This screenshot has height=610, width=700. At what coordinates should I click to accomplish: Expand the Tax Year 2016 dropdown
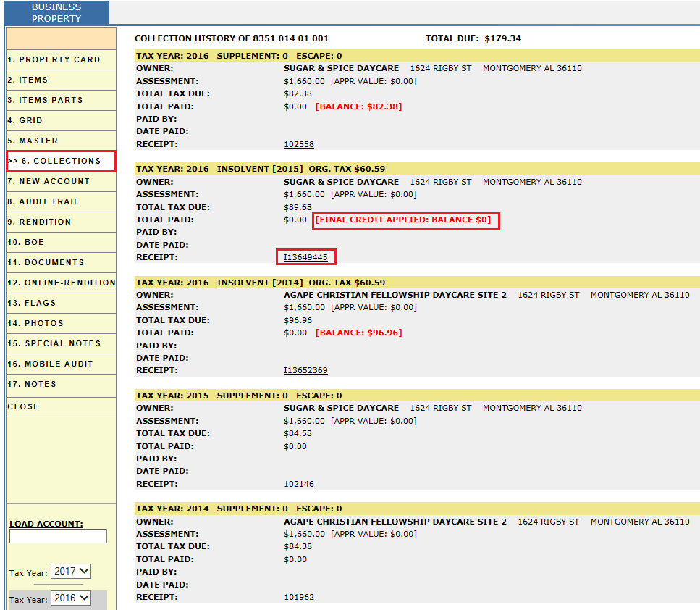coord(71,598)
